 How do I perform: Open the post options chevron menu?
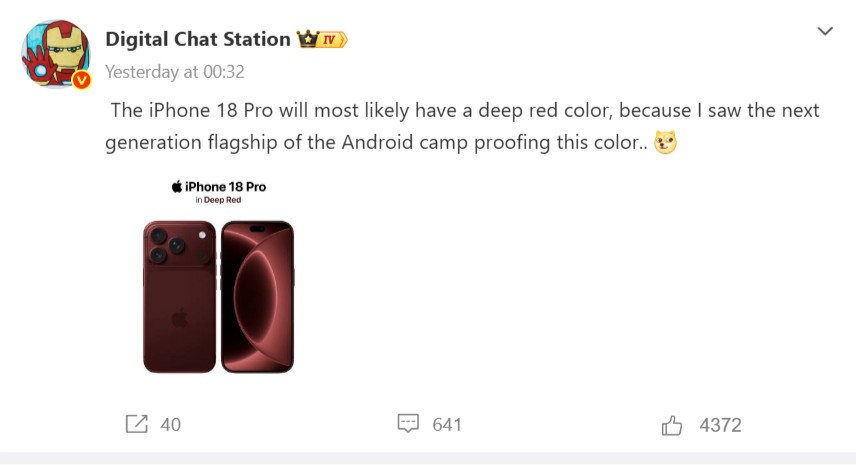[x=825, y=32]
